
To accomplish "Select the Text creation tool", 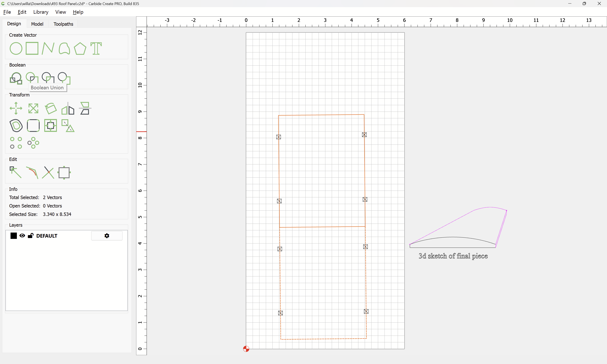I will pos(96,48).
